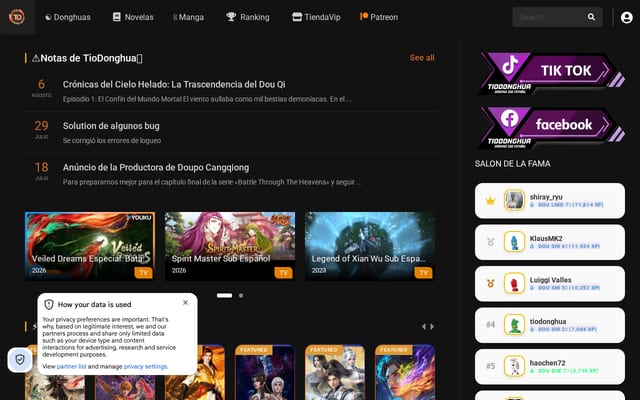Open the Patreon link
The width and height of the screenshot is (640, 400).
pyautogui.click(x=379, y=17)
